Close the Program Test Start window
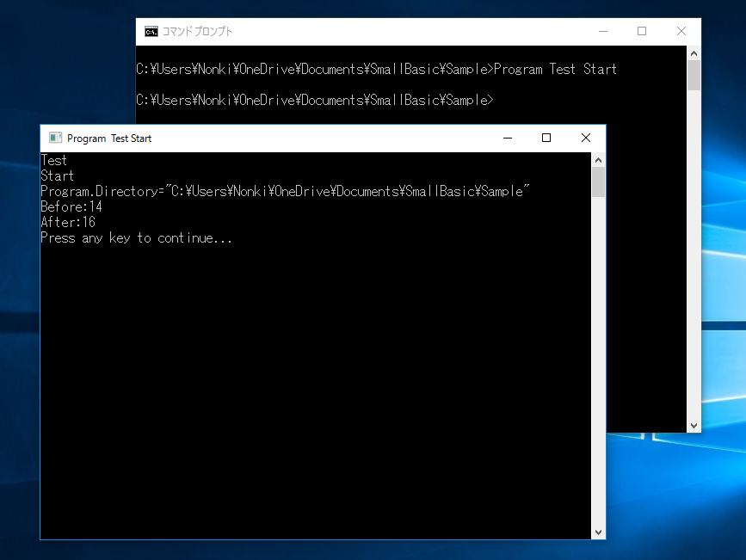The width and height of the screenshot is (746, 560). coord(586,138)
